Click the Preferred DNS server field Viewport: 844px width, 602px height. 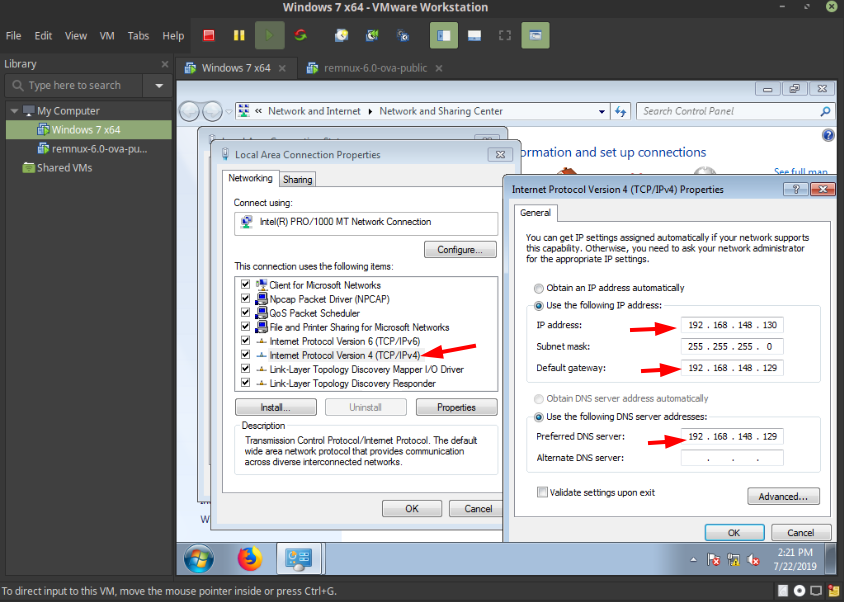(732, 436)
